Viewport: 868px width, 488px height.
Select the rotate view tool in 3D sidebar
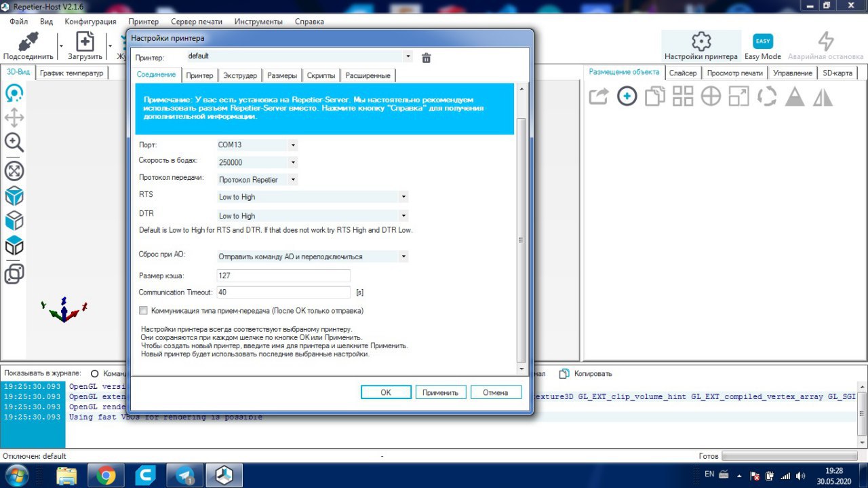pos(14,92)
